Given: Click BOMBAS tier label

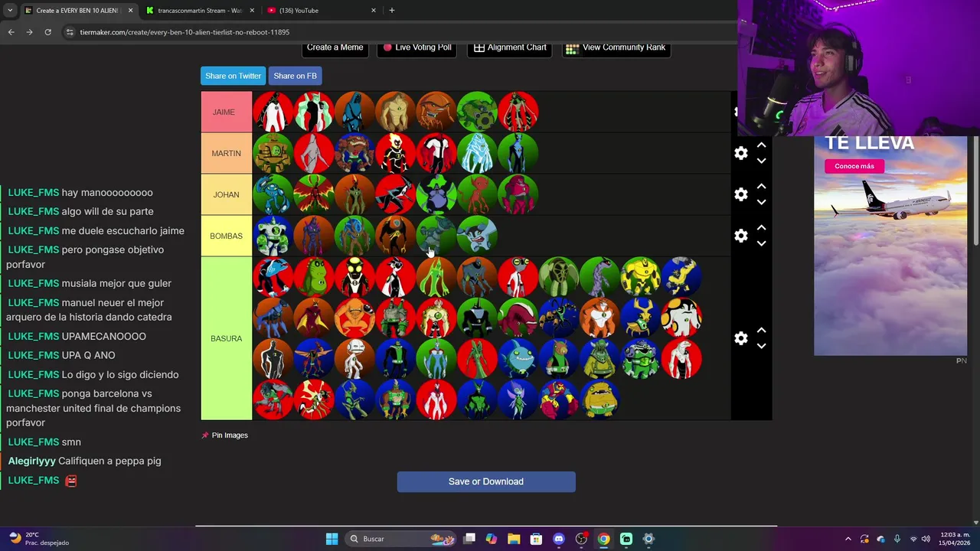Looking at the screenshot, I should (x=226, y=236).
